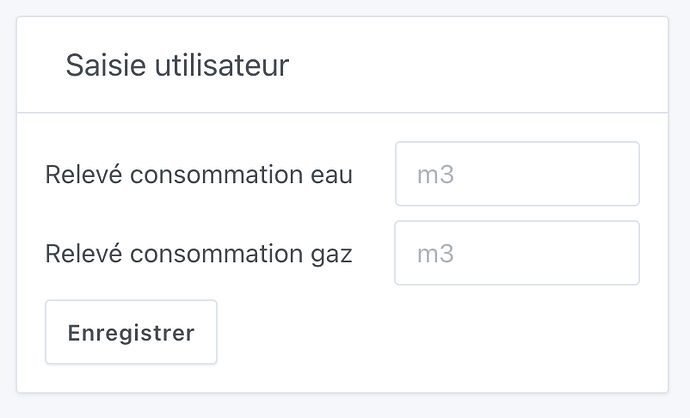Viewport: 690px width, 418px height.
Task: Submit the form using the Enregistrer button
Action: tap(131, 332)
